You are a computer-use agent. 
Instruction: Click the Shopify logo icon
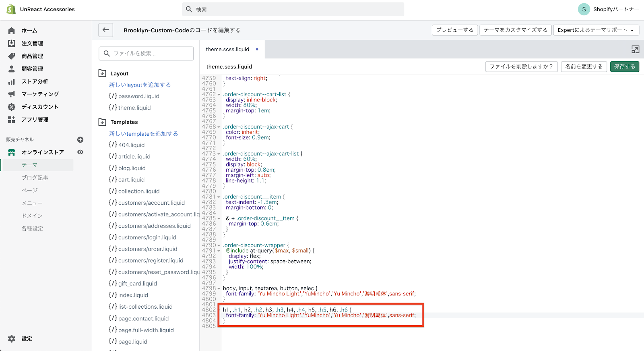11,9
